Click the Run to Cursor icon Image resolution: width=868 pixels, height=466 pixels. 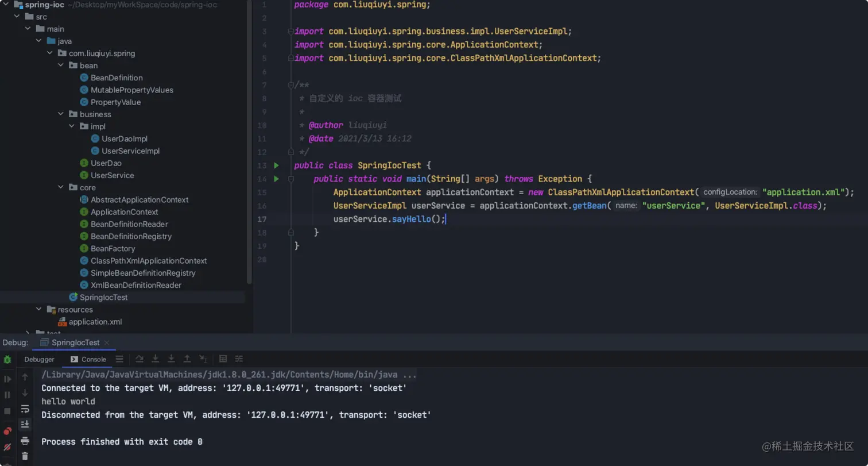203,359
